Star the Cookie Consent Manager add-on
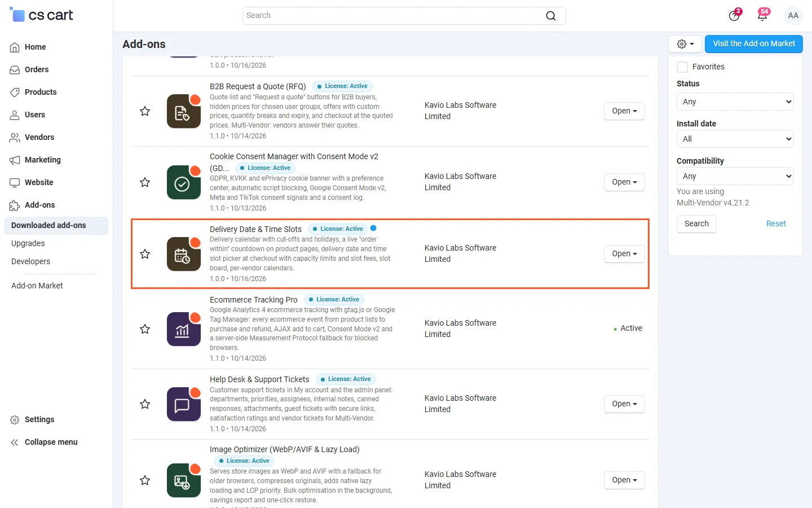This screenshot has height=508, width=812. click(145, 182)
